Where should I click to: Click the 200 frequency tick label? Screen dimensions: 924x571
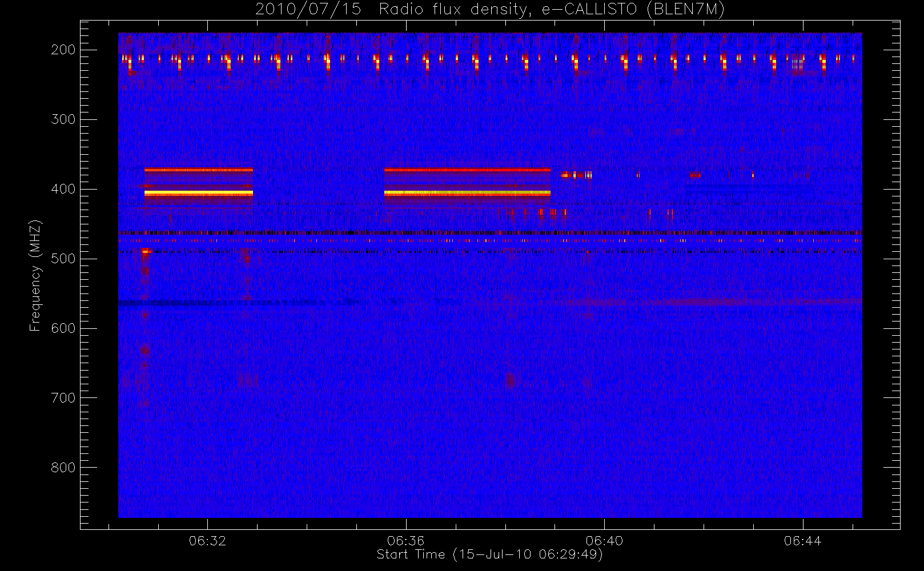point(63,50)
